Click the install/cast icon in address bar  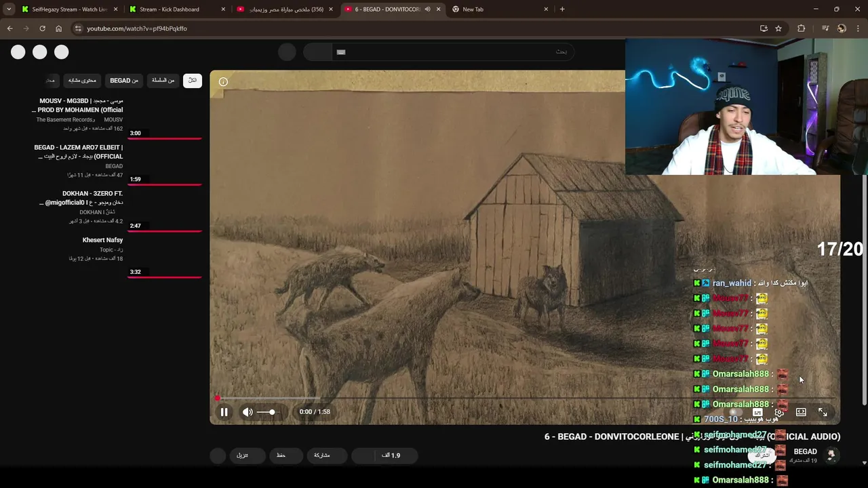(764, 28)
